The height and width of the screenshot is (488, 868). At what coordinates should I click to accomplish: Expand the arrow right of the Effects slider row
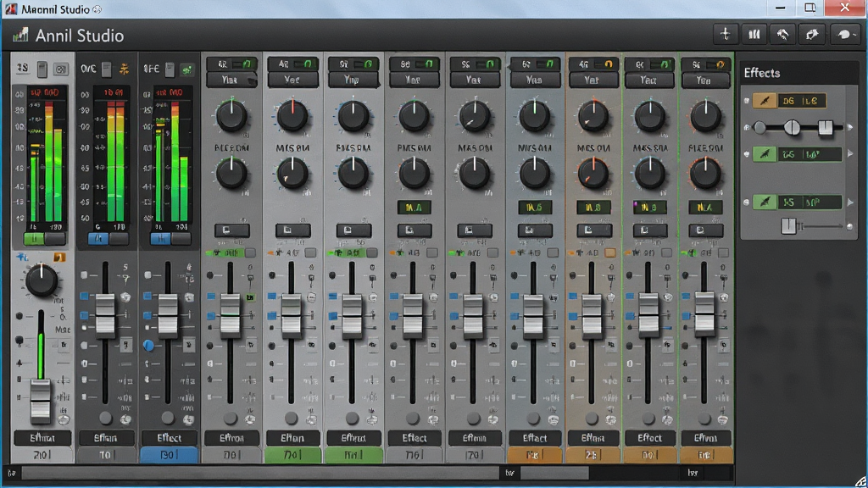pyautogui.click(x=850, y=128)
